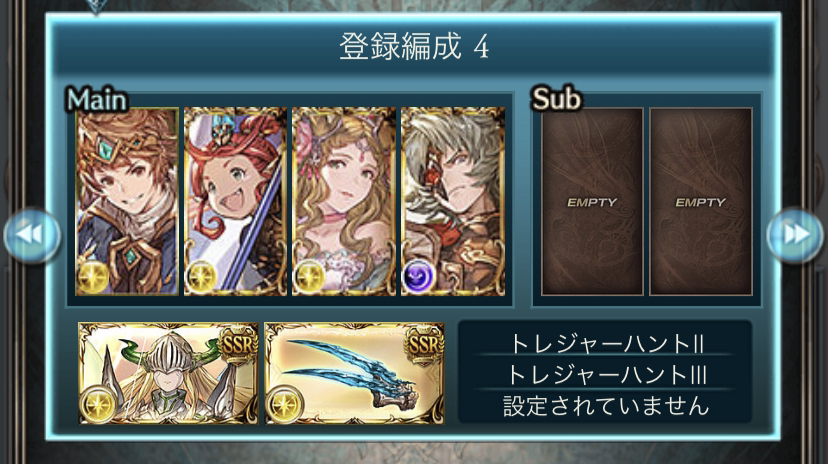Viewport: 828px width, 464px height.
Task: Open the second EMPTY sub member slot
Action: 701,202
